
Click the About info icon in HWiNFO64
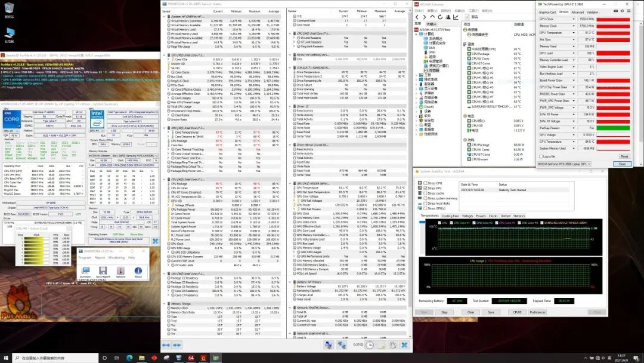coord(138,269)
